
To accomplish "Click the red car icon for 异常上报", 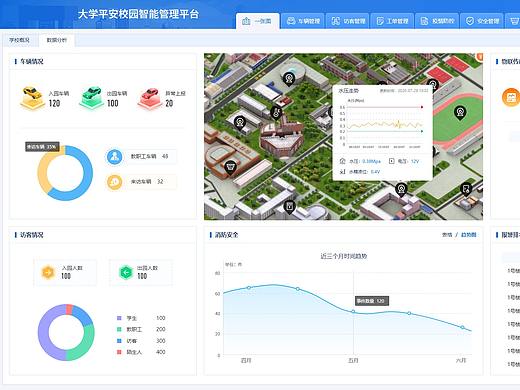I will click(150, 98).
